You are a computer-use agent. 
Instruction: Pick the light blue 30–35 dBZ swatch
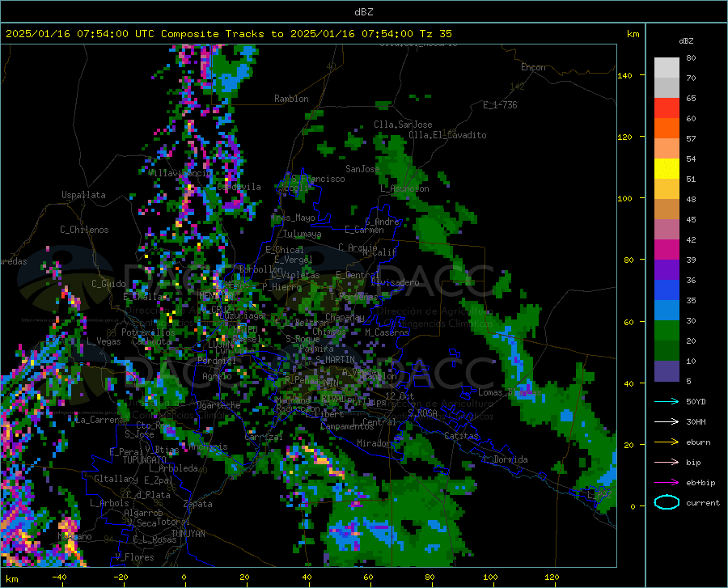(x=667, y=310)
